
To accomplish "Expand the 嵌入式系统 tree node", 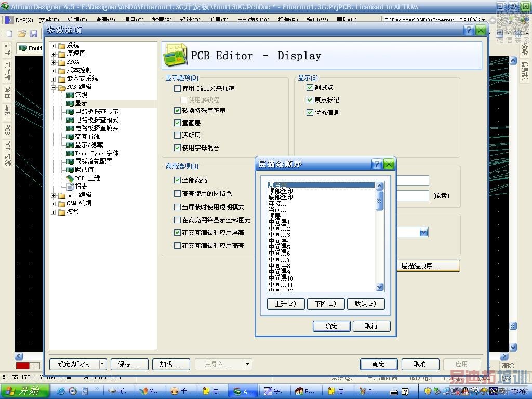I will tap(54, 79).
